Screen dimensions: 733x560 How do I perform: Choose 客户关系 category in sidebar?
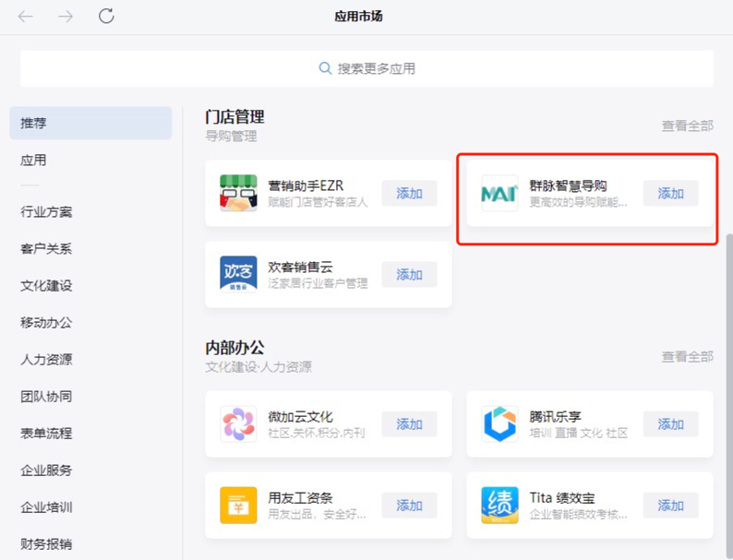point(46,249)
